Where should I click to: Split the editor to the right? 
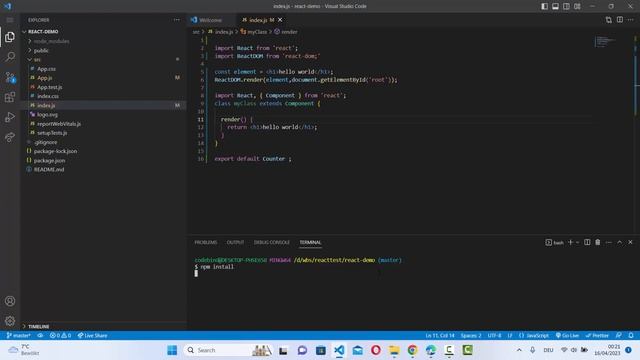click(620, 20)
